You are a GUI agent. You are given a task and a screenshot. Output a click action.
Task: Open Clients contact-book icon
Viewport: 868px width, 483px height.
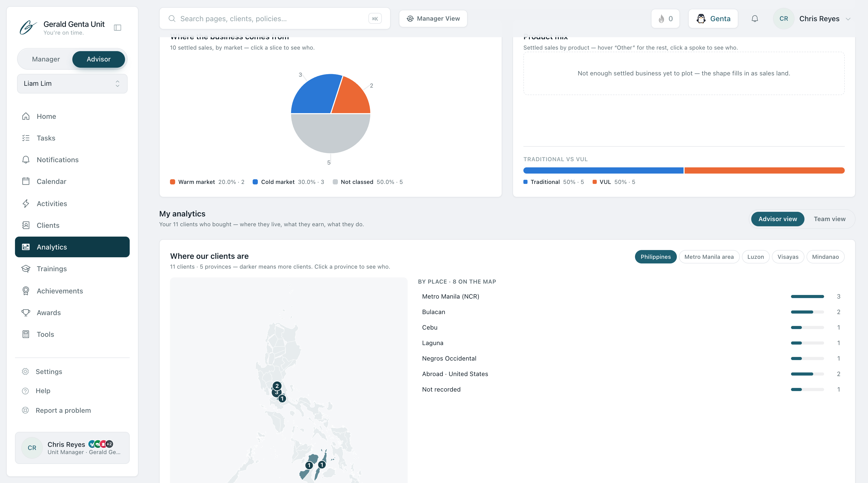point(26,225)
